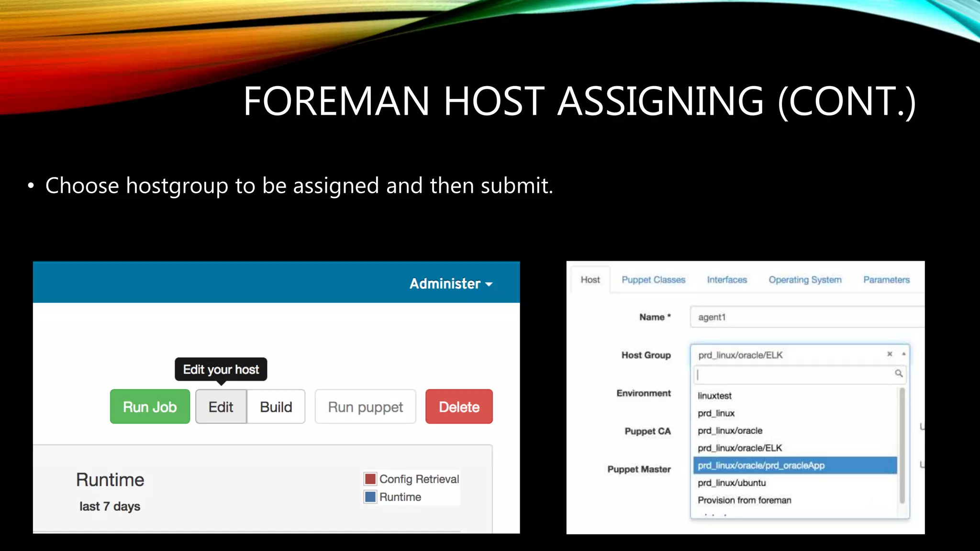Click the Runtime blue legend swatch
Screen dimensions: 980x551
370,496
